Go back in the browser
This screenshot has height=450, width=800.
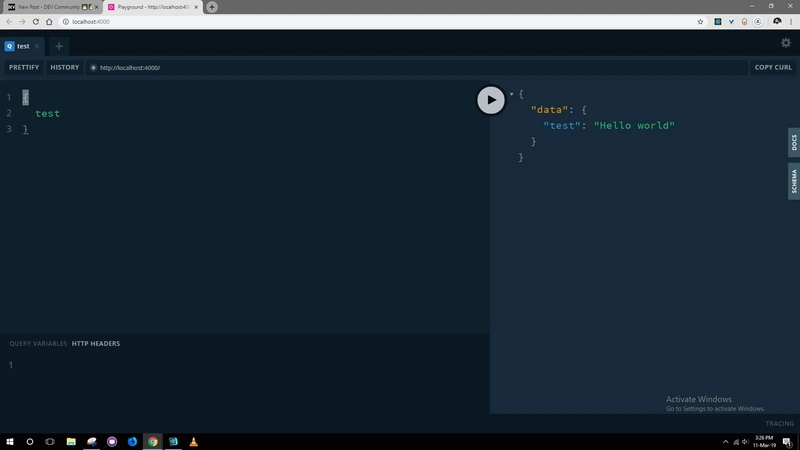click(9, 21)
